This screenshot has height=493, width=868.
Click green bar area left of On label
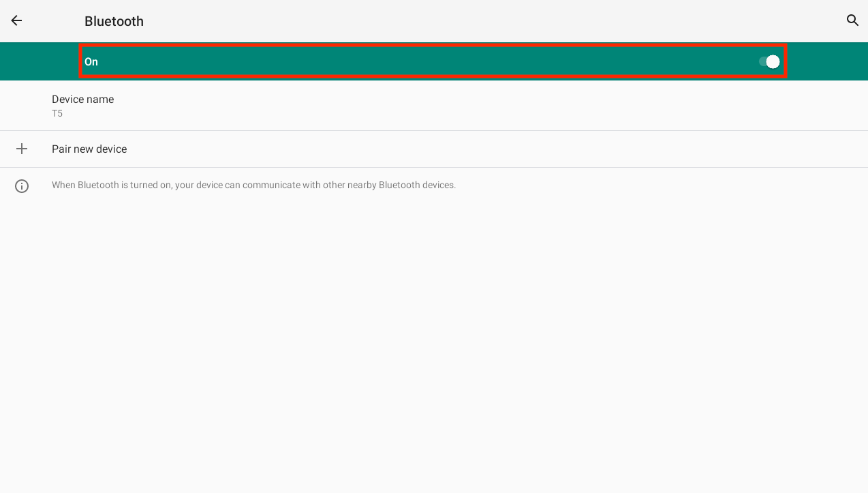[40, 62]
